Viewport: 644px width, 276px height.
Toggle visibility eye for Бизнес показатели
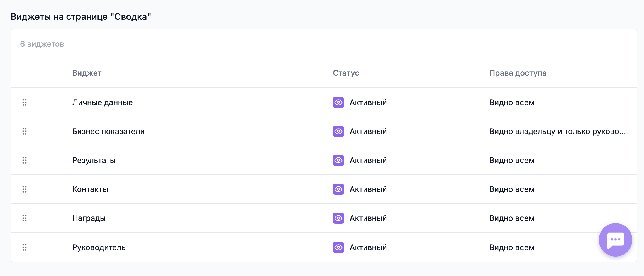click(338, 131)
